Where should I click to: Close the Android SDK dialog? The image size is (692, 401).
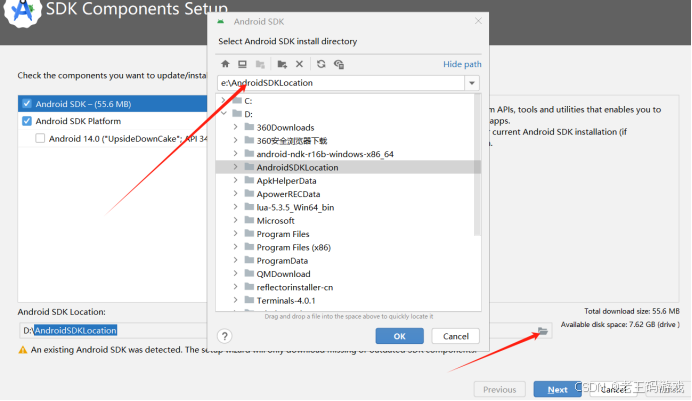tap(478, 21)
